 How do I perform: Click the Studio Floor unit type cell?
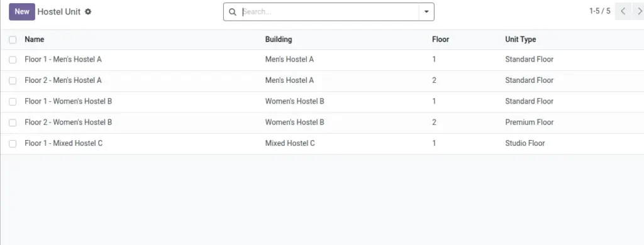point(525,143)
